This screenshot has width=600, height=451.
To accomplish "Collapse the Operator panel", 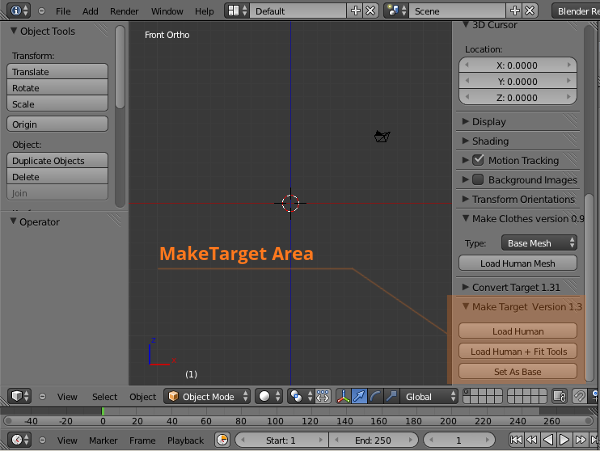I will [x=13, y=221].
